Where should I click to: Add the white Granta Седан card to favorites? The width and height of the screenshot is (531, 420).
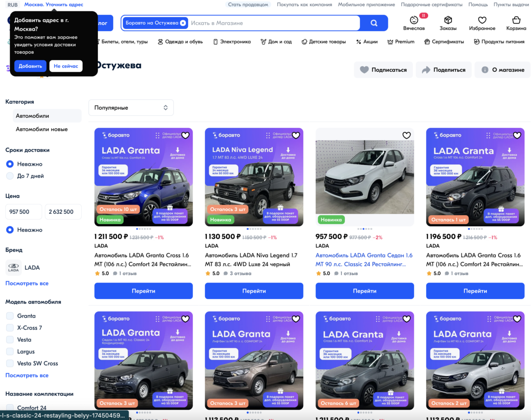click(406, 135)
